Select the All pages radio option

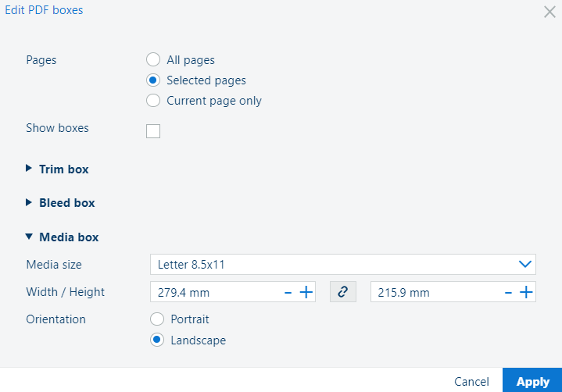[x=153, y=59]
